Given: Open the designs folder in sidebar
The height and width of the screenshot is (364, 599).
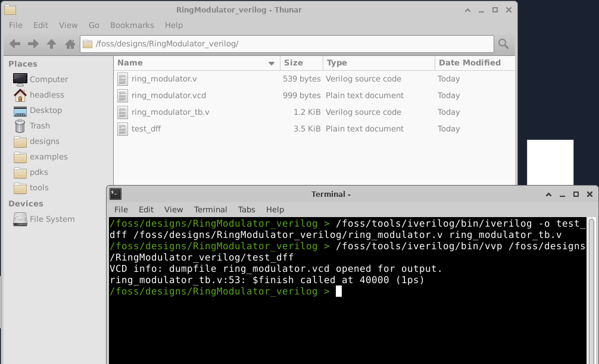Looking at the screenshot, I should tap(44, 141).
